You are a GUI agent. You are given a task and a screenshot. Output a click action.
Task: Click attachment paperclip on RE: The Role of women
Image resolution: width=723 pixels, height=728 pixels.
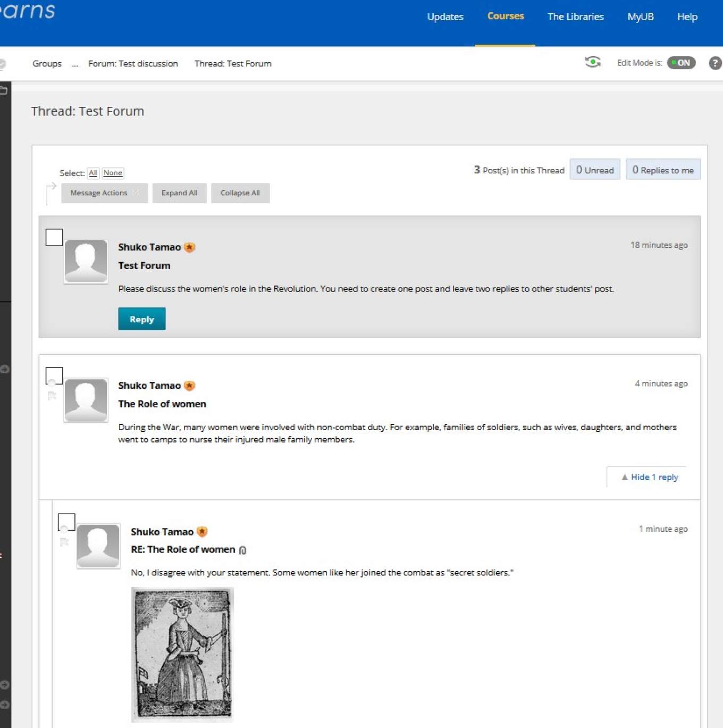coord(242,550)
